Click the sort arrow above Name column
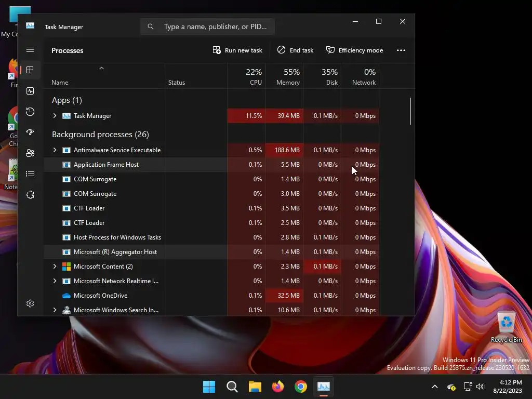The height and width of the screenshot is (399, 532). [x=101, y=68]
